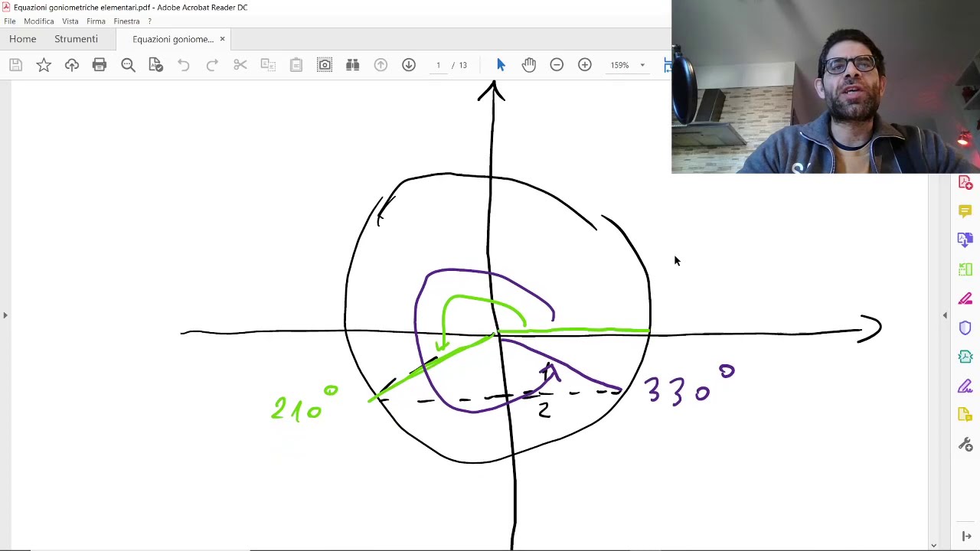Click the right pane collapse triangle

[945, 315]
